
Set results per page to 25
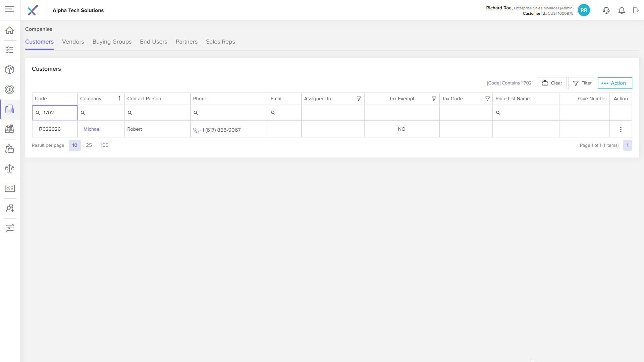click(x=89, y=145)
